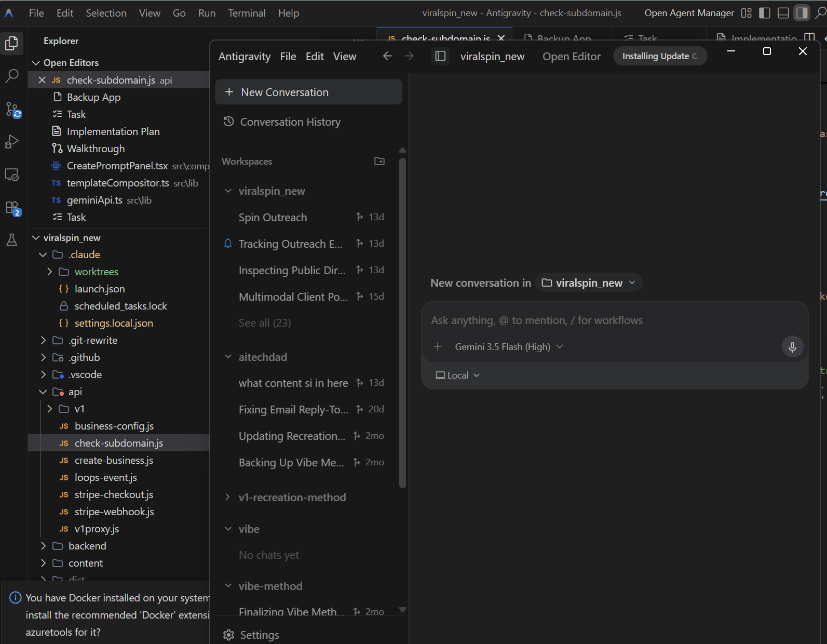Collapse the aitechdad workspace group
827x644 pixels.
(228, 357)
